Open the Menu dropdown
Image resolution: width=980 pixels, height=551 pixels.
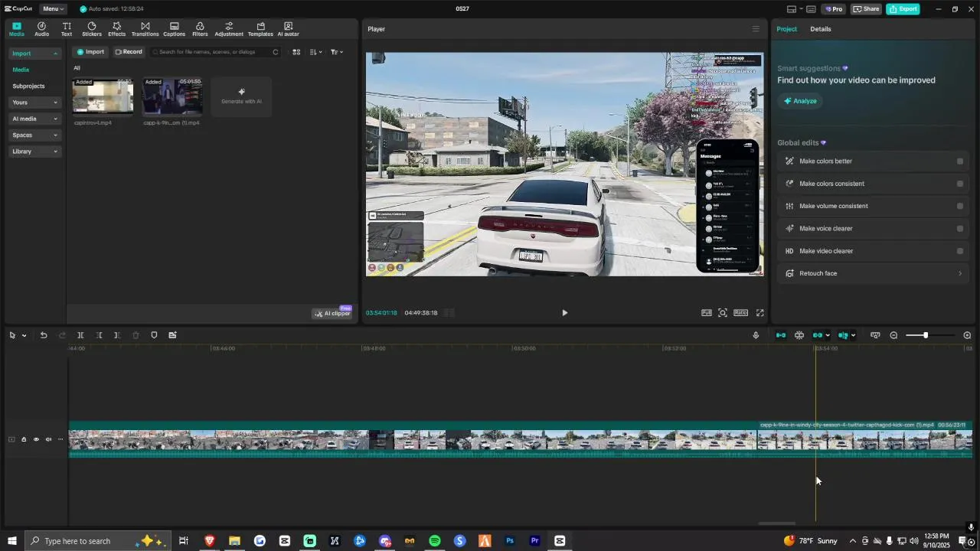point(53,9)
